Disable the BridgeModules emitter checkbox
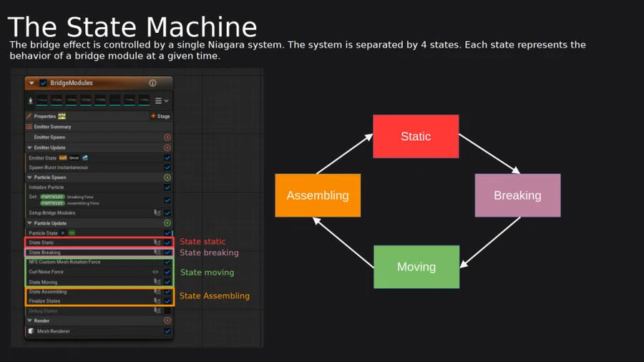This screenshot has width=644, height=362. (x=43, y=83)
